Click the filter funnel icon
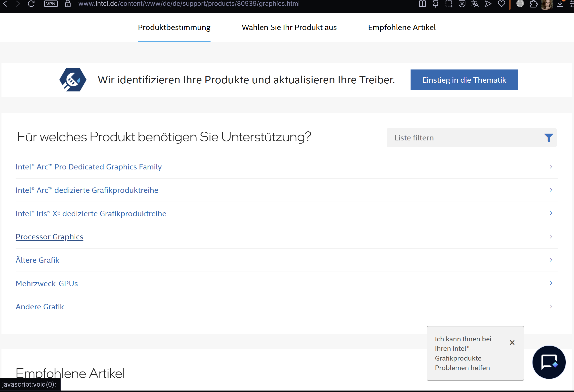Viewport: 574px width, 392px height. pyautogui.click(x=548, y=138)
